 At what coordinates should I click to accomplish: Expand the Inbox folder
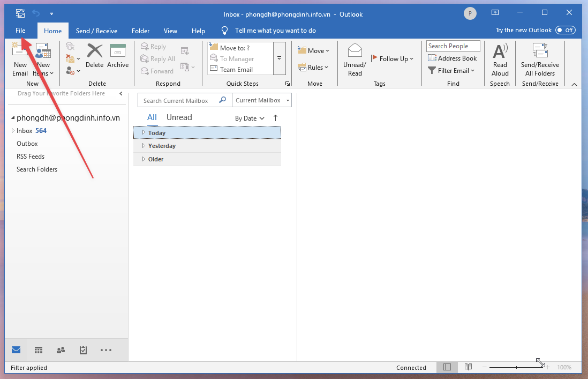pos(13,131)
